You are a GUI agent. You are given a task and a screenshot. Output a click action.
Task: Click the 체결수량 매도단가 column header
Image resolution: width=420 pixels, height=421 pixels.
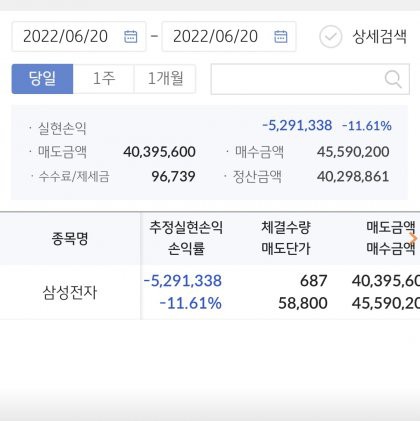(x=286, y=238)
